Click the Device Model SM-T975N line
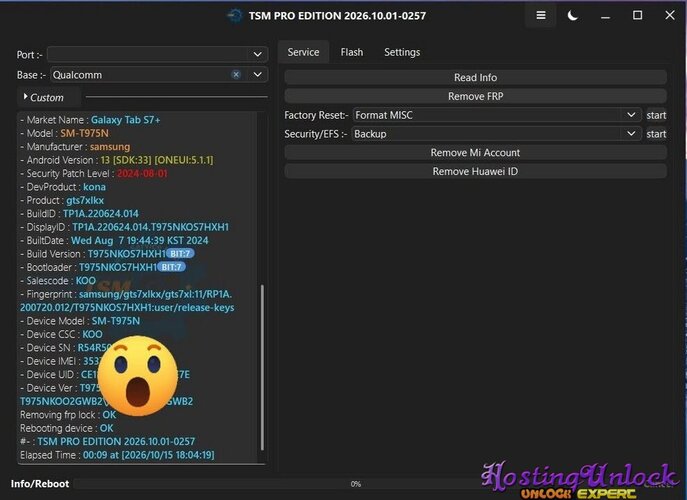The height and width of the screenshot is (500, 687). coord(80,321)
